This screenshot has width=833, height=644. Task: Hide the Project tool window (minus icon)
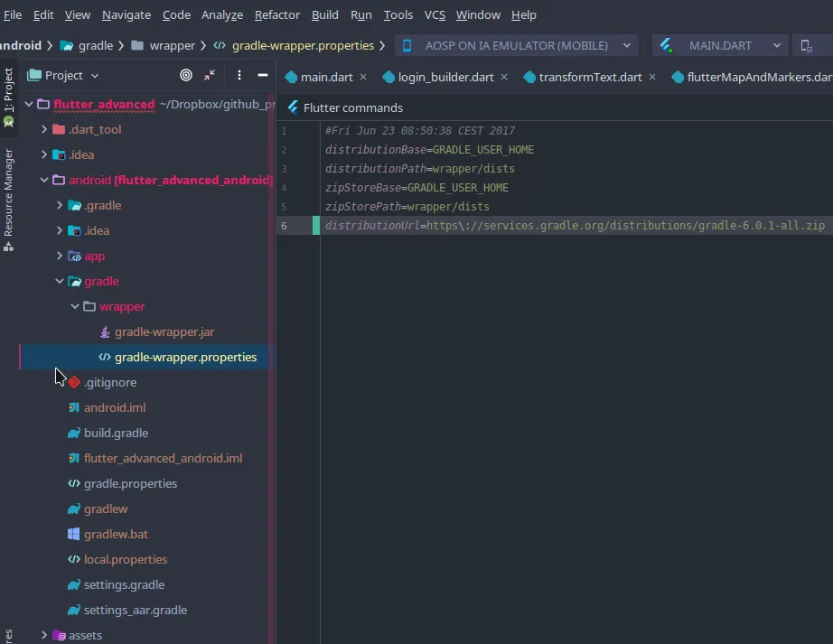(262, 75)
